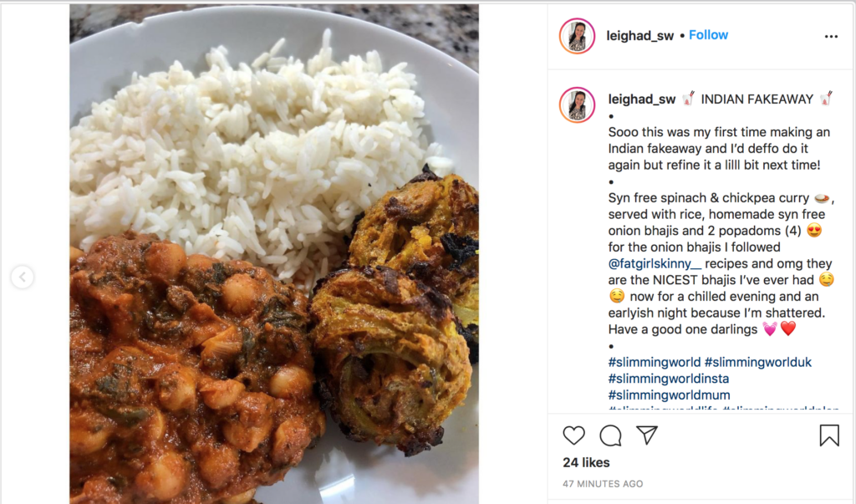Open the #slimmingworldinsta hashtag
This screenshot has height=504, width=856.
[x=669, y=379]
